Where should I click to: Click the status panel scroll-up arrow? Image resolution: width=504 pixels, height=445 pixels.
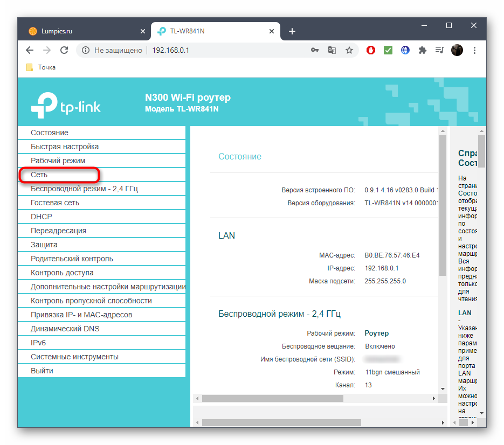(443, 131)
